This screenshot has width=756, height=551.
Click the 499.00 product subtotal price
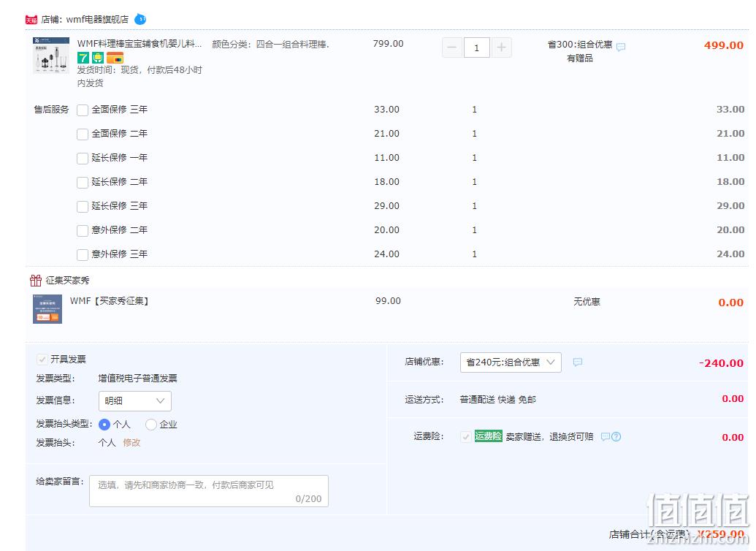point(724,45)
